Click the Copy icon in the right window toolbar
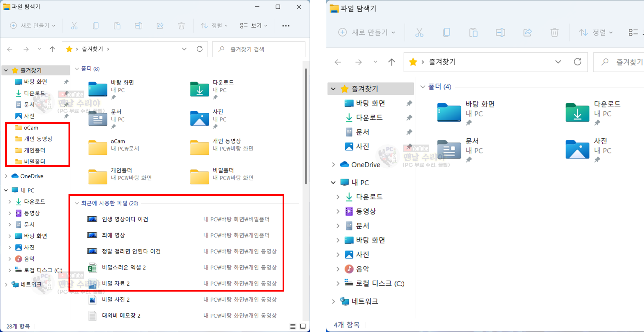Screen dimensions: 644x332 tap(446, 32)
